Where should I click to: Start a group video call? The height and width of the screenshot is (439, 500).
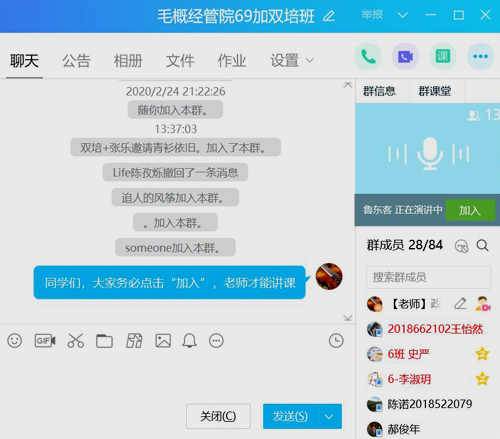[405, 56]
